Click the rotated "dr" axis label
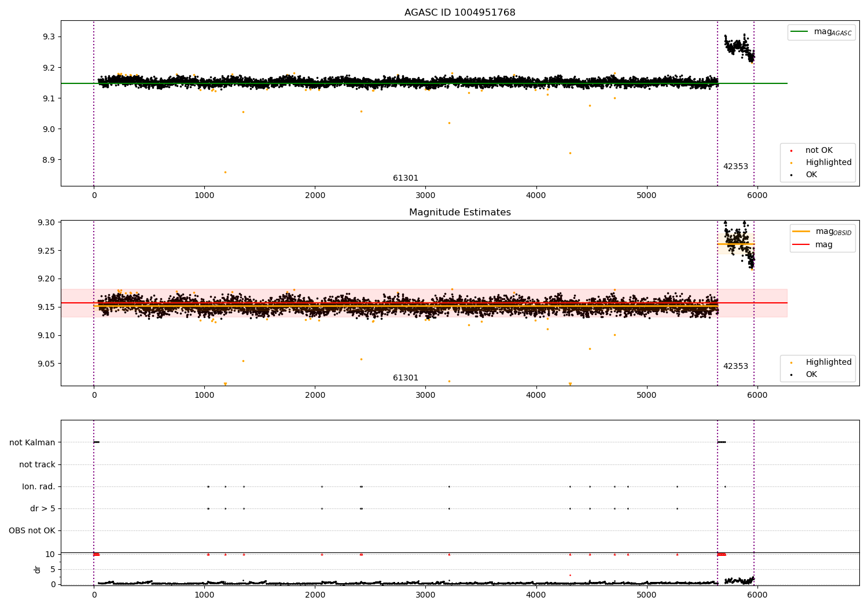 point(38,569)
